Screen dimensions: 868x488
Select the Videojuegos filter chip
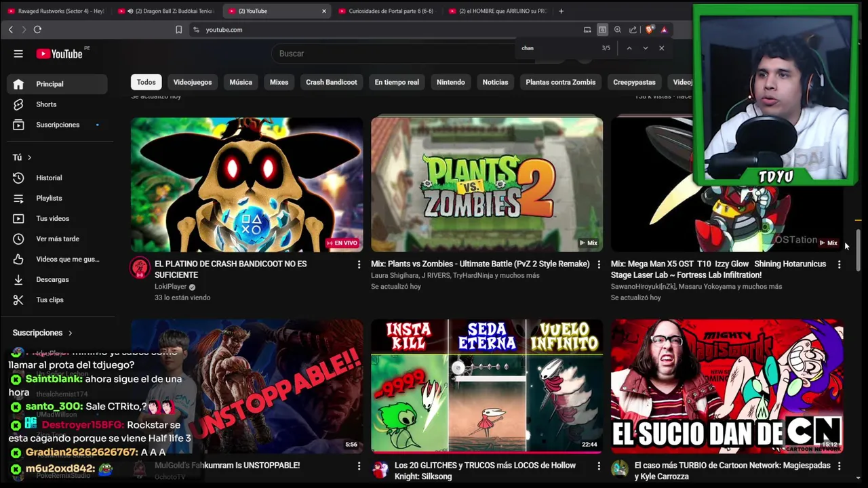[x=193, y=82]
